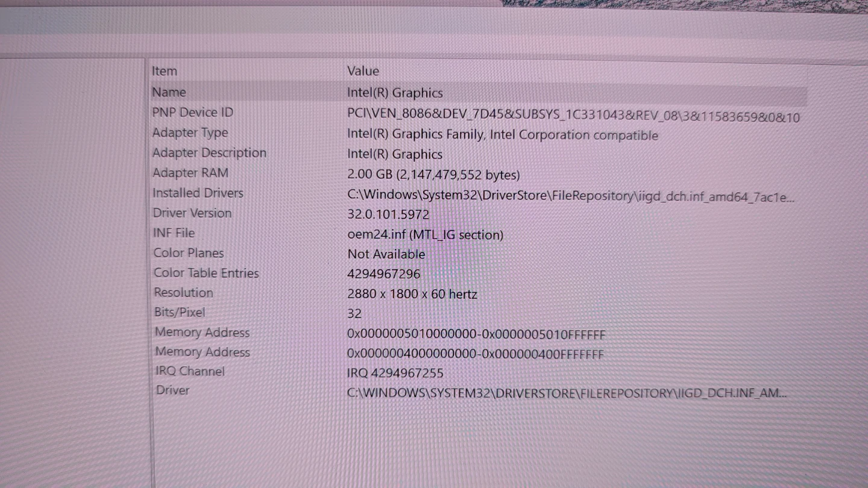Click the IRQ 4294967255 value
The width and height of the screenshot is (868, 488).
(395, 374)
